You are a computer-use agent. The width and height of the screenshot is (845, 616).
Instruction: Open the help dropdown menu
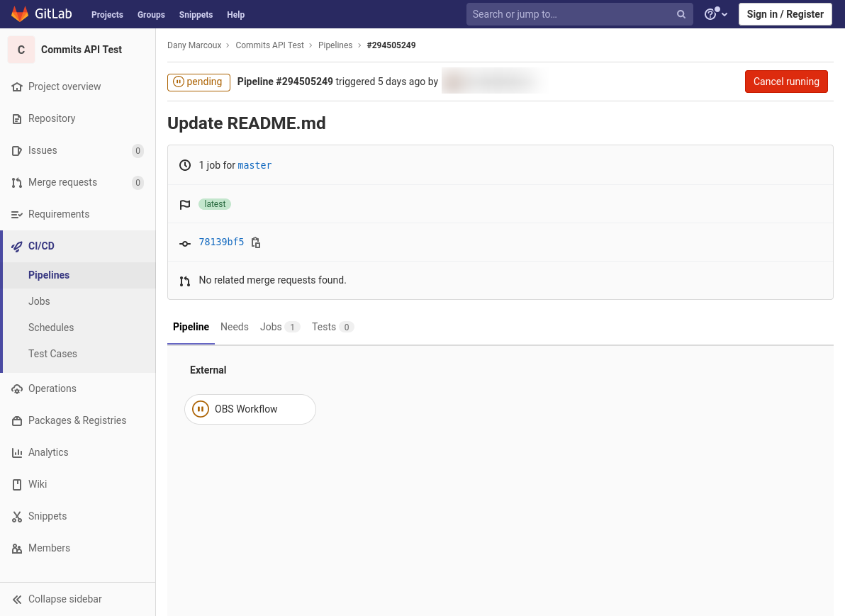[716, 14]
